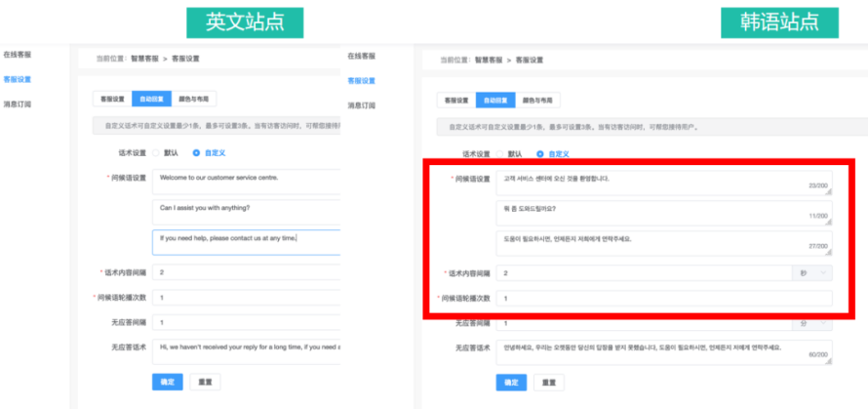This screenshot has height=409, width=868.
Task: Click 重置 button in English site panel
Action: tap(205, 382)
